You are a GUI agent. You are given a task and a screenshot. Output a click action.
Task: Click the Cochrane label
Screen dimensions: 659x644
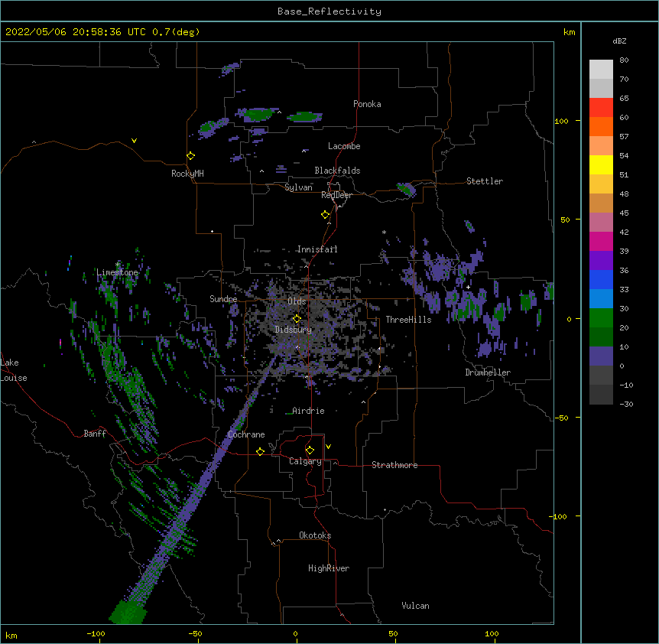tap(246, 434)
